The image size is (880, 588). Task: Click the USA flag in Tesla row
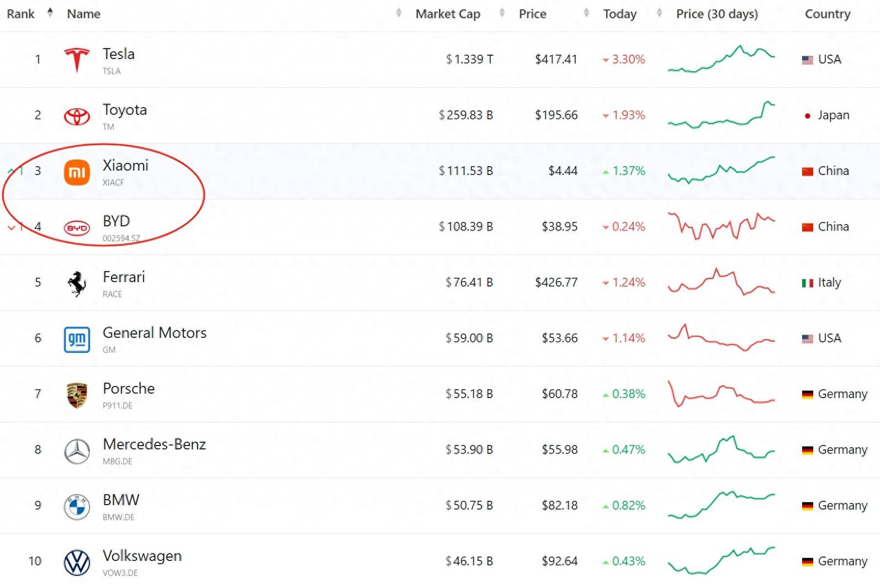tap(807, 60)
